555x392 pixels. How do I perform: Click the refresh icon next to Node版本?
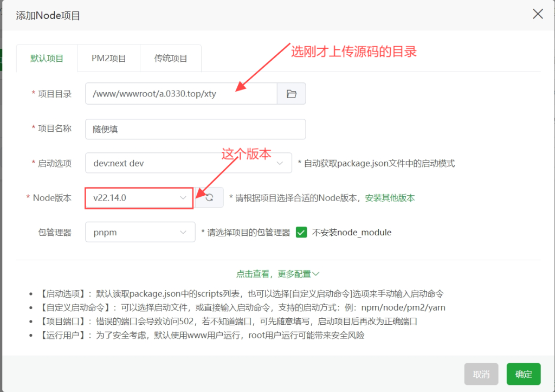click(x=209, y=198)
